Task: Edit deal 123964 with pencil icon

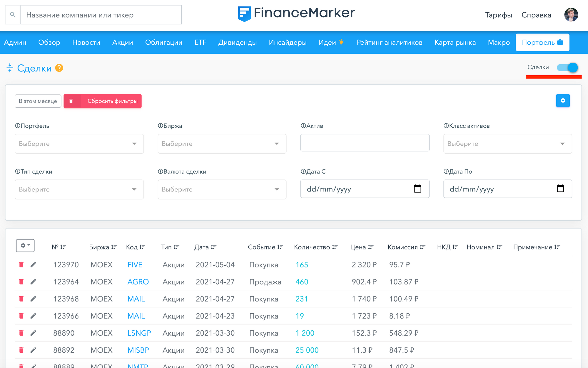Action: 33,282
